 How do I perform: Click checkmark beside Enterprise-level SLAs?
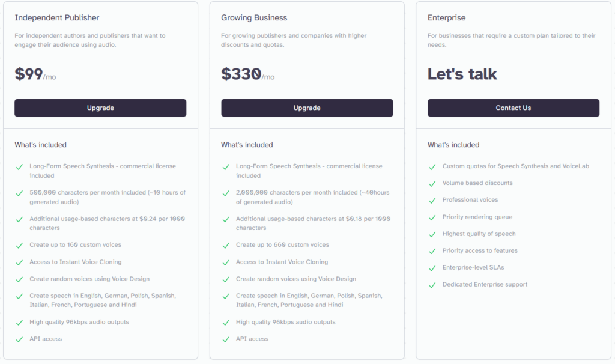(x=432, y=268)
